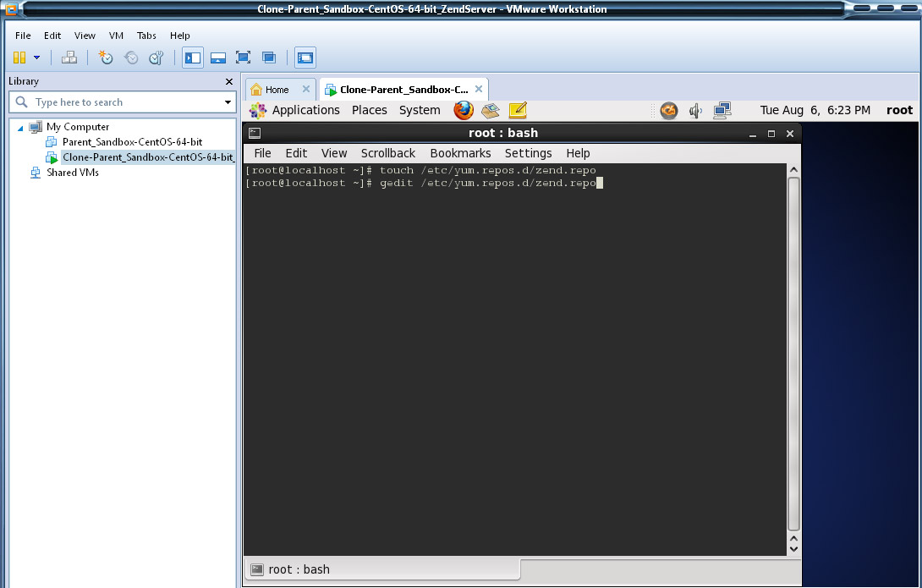922x588 pixels.
Task: Open the VM menu
Action: pyautogui.click(x=117, y=36)
